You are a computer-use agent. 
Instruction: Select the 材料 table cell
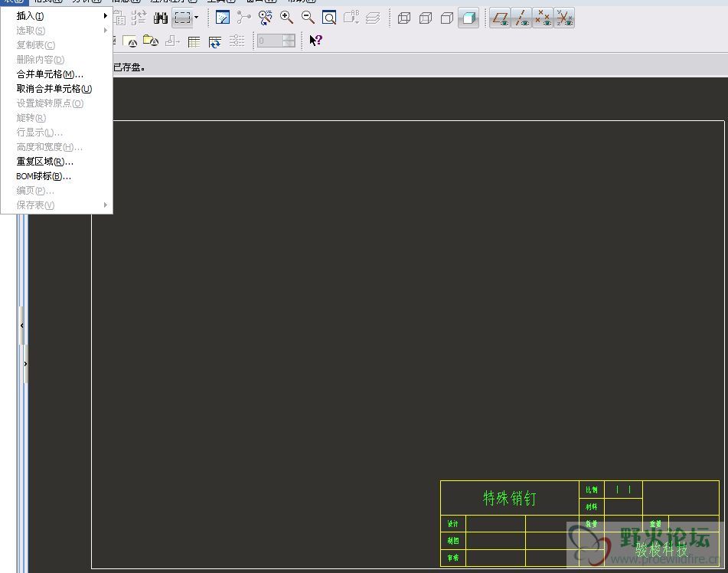click(x=592, y=506)
